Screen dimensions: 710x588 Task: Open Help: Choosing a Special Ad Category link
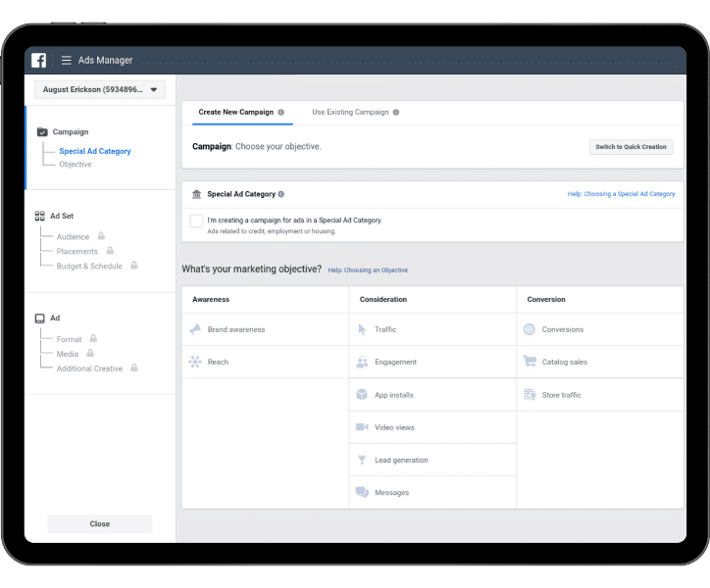point(621,194)
